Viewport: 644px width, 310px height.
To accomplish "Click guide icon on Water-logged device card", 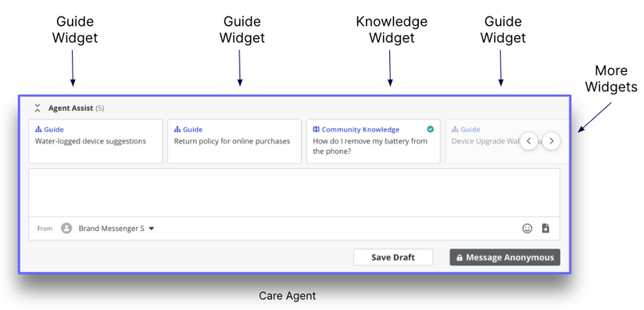I will [x=38, y=130].
